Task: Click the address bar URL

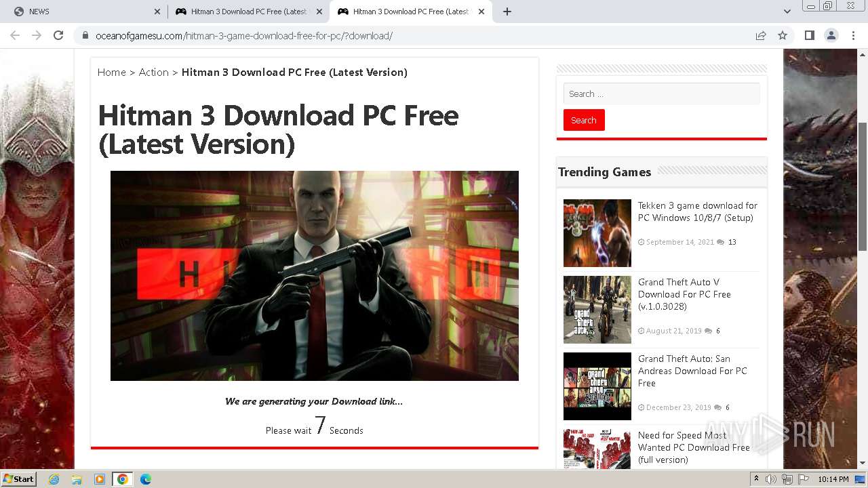Action: [244, 36]
